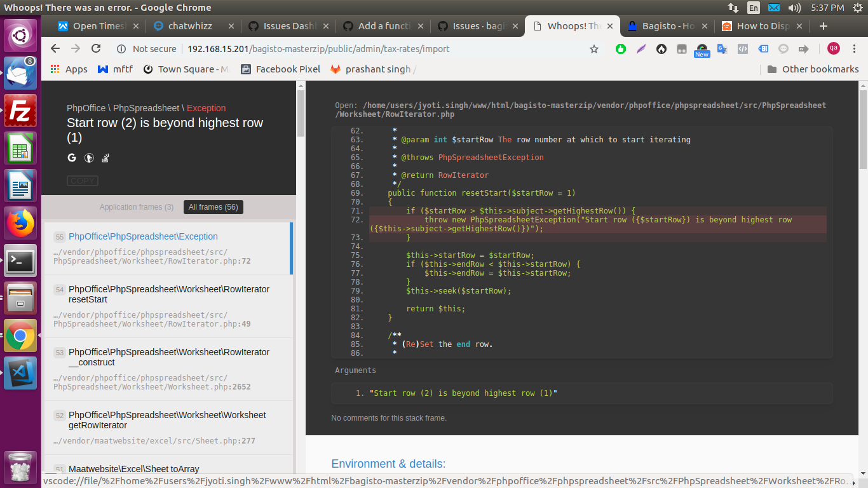Open Visual Studio Code from the dock
The height and width of the screenshot is (488, 868).
point(20,373)
